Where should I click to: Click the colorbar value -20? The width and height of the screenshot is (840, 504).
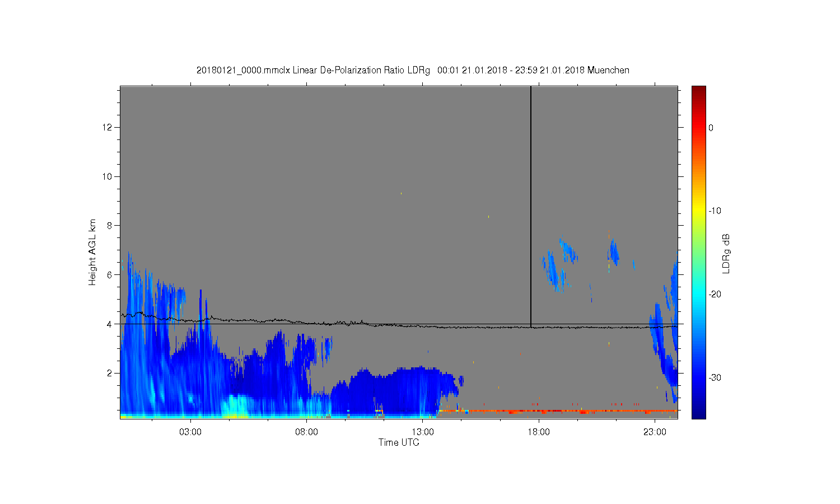coord(715,294)
